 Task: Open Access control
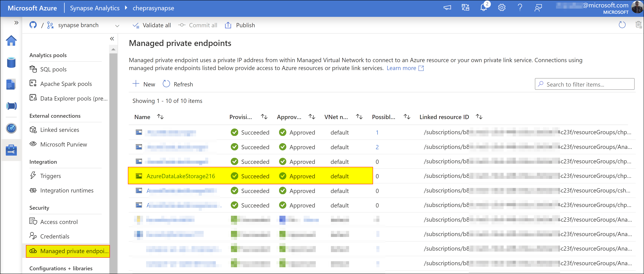(54, 222)
